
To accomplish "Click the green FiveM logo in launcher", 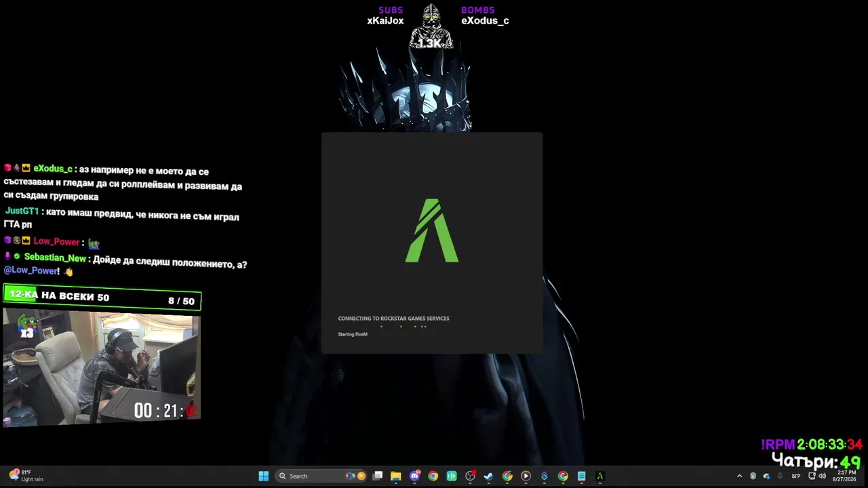I will 432,230.
